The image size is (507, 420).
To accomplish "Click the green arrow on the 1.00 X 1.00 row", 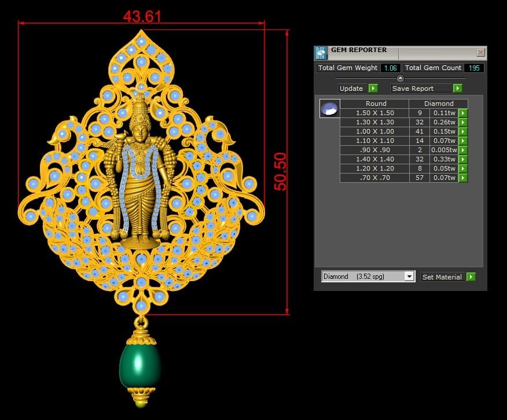I will point(463,132).
